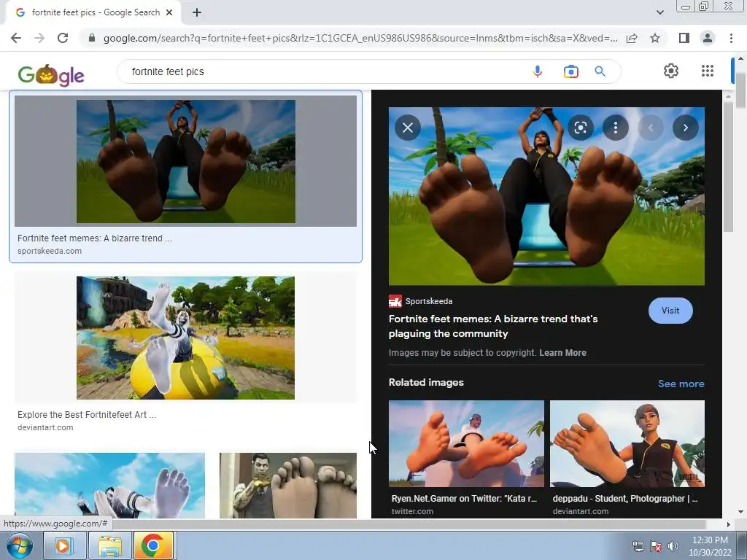The width and height of the screenshot is (747, 560).
Task: Click the browser forward arrow
Action: pyautogui.click(x=39, y=38)
